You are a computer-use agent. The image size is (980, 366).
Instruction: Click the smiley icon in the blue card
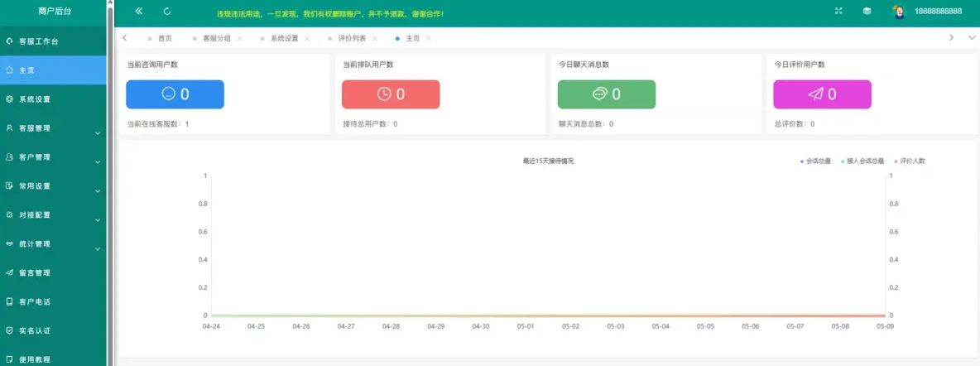pos(168,94)
